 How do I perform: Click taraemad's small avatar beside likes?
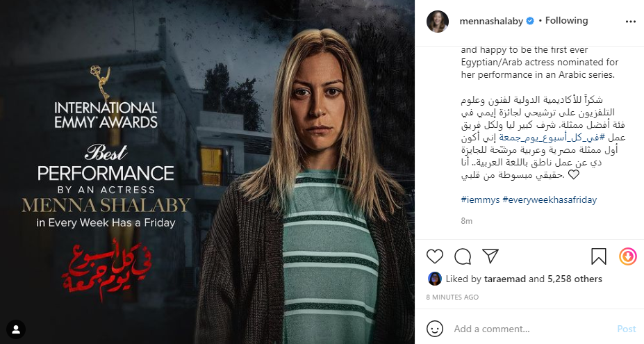(x=434, y=279)
